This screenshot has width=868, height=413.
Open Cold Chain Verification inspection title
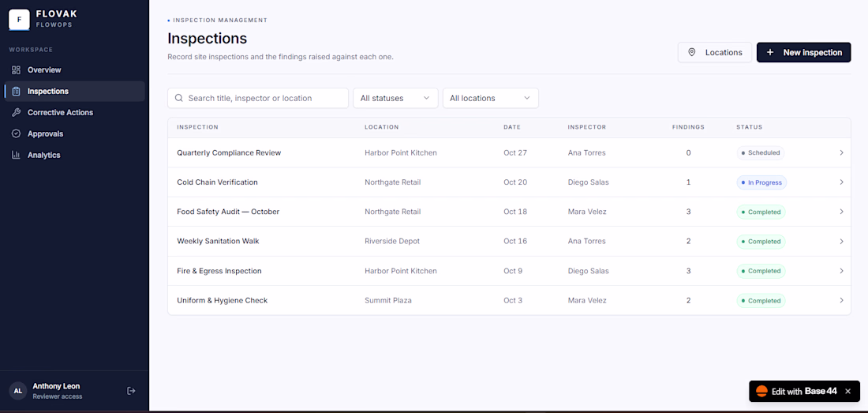[x=217, y=182]
